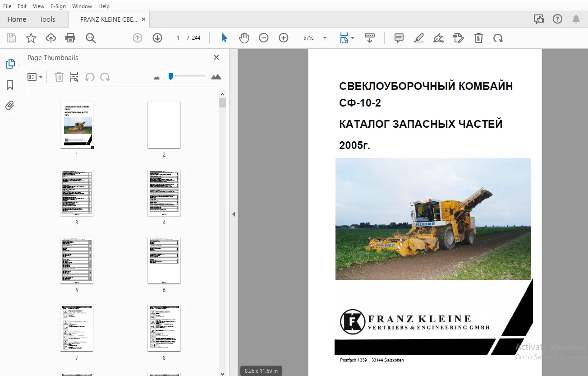Open the Attachments paperclip panel
This screenshot has width=588, height=376.
(x=10, y=106)
